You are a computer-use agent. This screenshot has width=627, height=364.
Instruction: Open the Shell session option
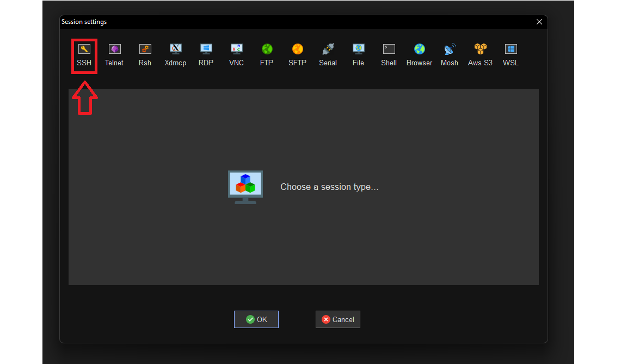(x=389, y=55)
